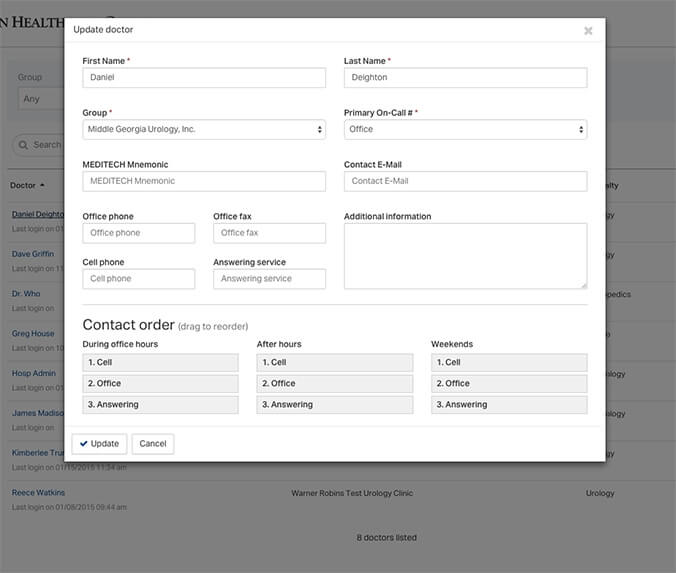The height and width of the screenshot is (573, 676).
Task: Click '8 doctors listed' text
Action: (x=386, y=538)
